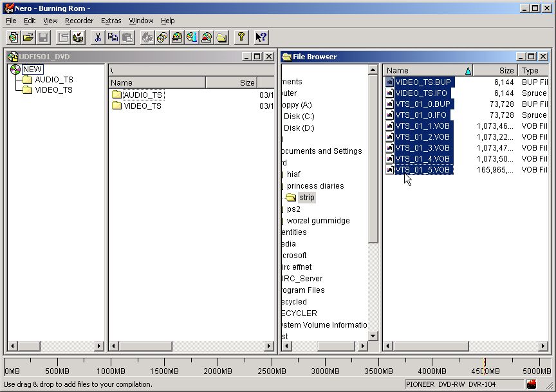Click the File Browser folder toolbar icon
The width and height of the screenshot is (556, 392).
click(221, 37)
